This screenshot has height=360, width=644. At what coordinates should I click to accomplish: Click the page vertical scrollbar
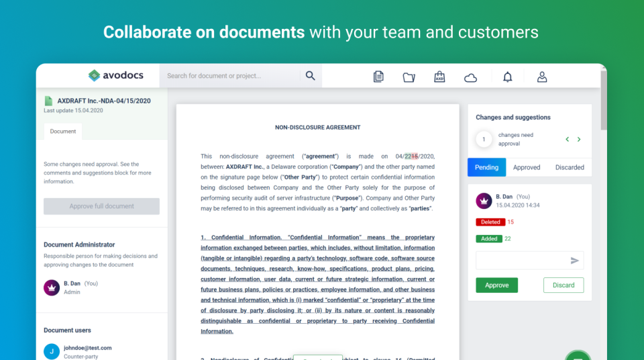[x=603, y=101]
